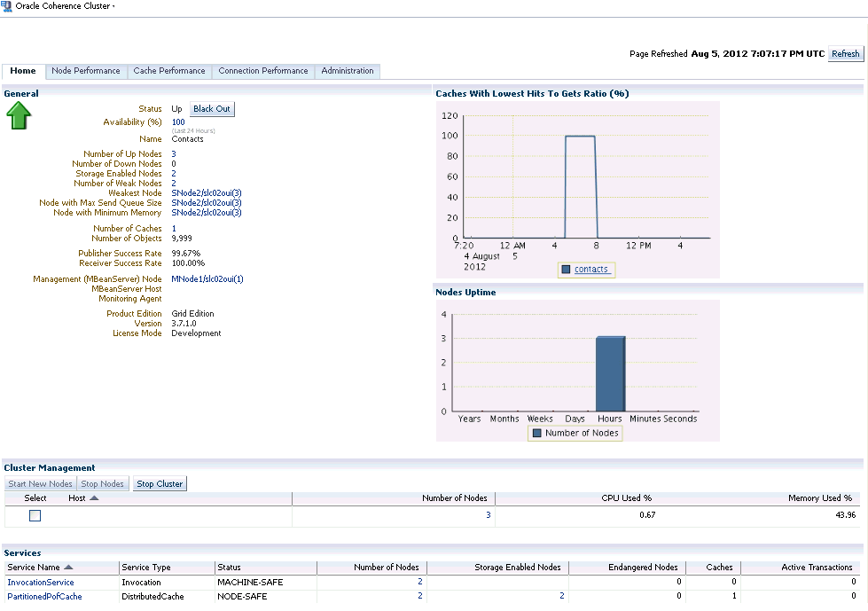Click the MACHINE-SAFE status cell

coord(250,583)
